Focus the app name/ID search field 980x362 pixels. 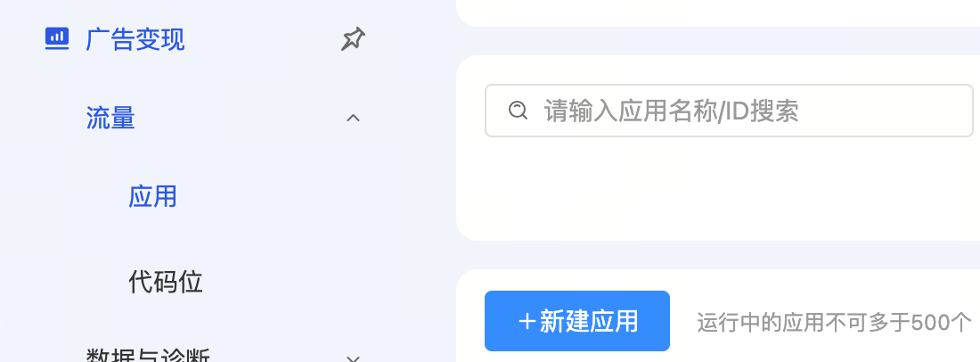tap(729, 111)
